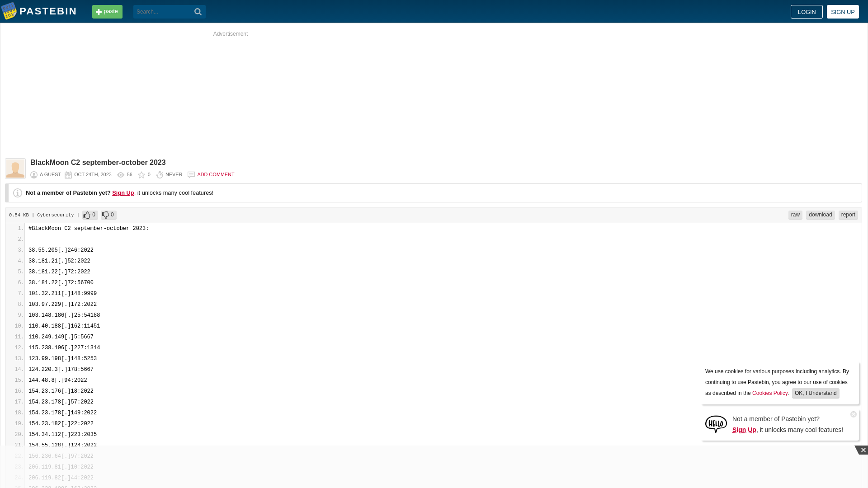Click the eye views count icon
The image size is (868, 488).
[x=121, y=175]
